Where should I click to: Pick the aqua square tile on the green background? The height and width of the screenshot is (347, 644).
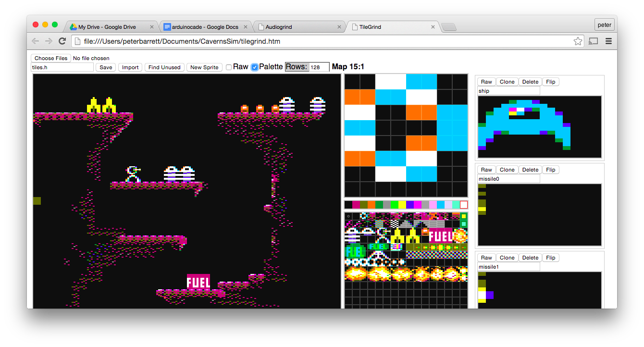[x=464, y=224]
